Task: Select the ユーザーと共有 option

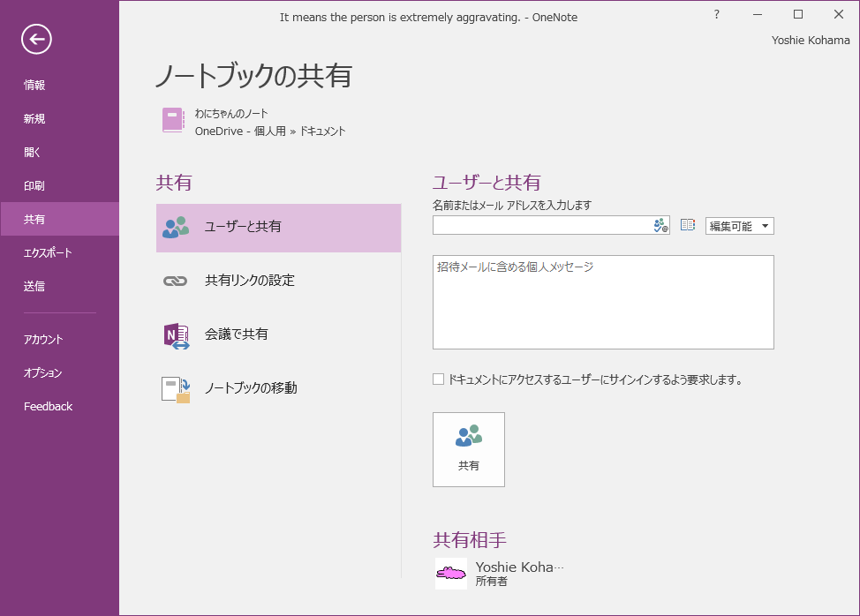Action: [279, 228]
